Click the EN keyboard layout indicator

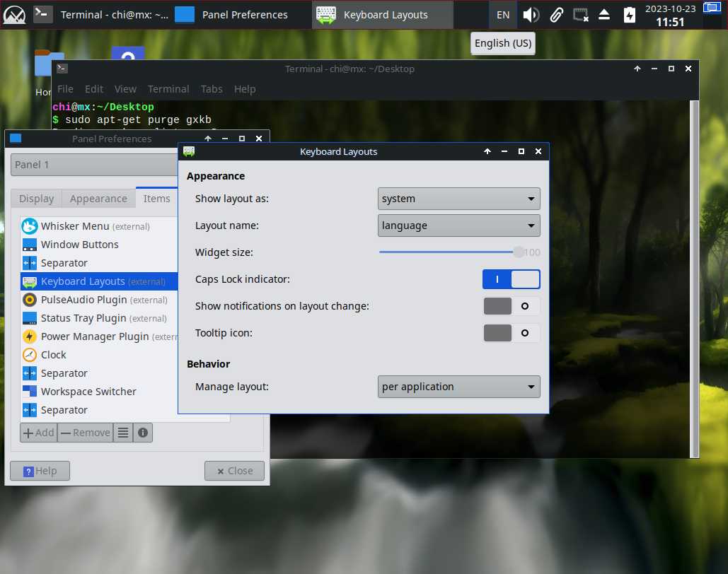tap(503, 15)
